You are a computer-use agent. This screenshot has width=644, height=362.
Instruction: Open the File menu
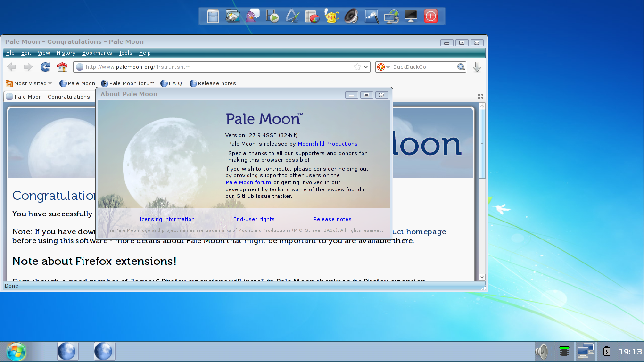[10, 53]
